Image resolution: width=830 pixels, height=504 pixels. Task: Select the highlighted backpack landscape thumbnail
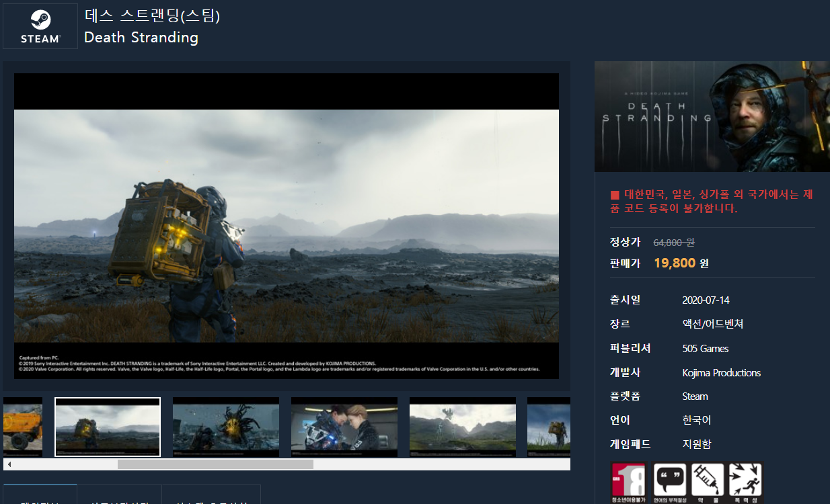(x=108, y=427)
